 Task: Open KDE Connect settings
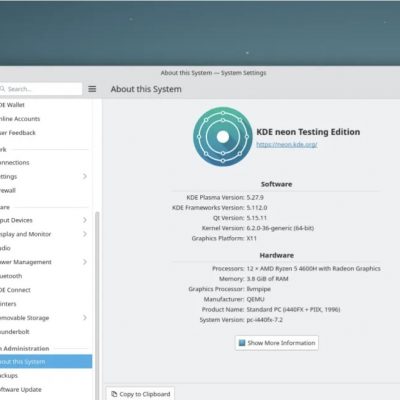(x=46, y=290)
